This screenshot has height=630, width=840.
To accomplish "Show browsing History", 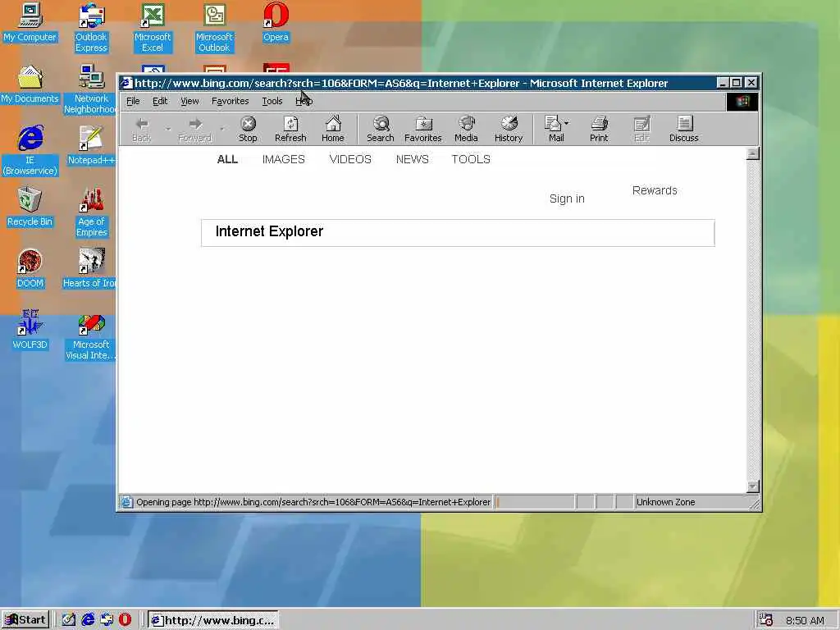I will pyautogui.click(x=509, y=129).
